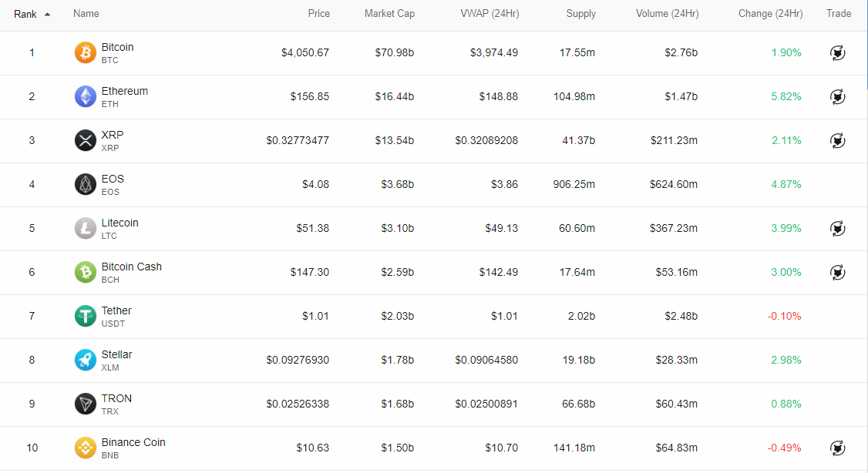Select the rank number 10 cell
This screenshot has height=473, width=868.
32,448
